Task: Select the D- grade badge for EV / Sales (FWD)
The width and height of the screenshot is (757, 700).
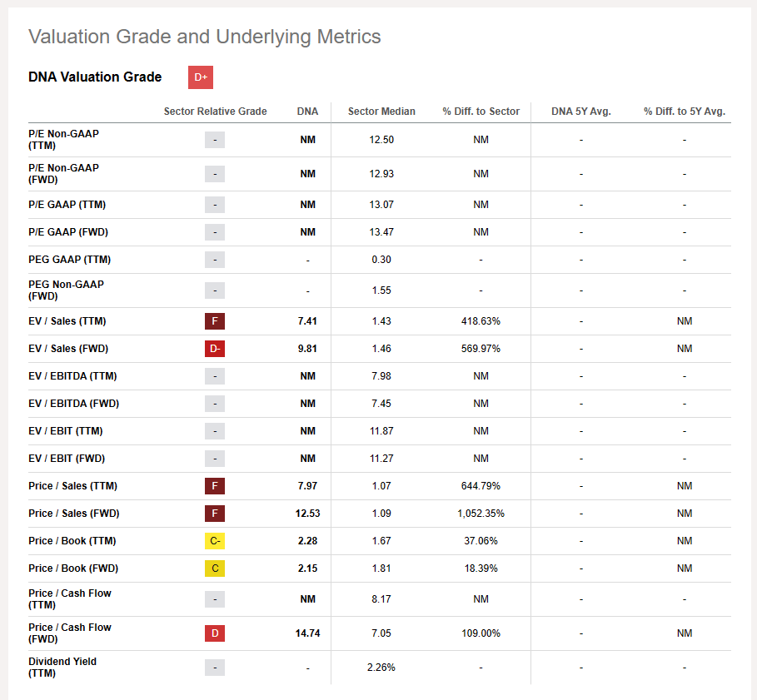Action: click(215, 349)
